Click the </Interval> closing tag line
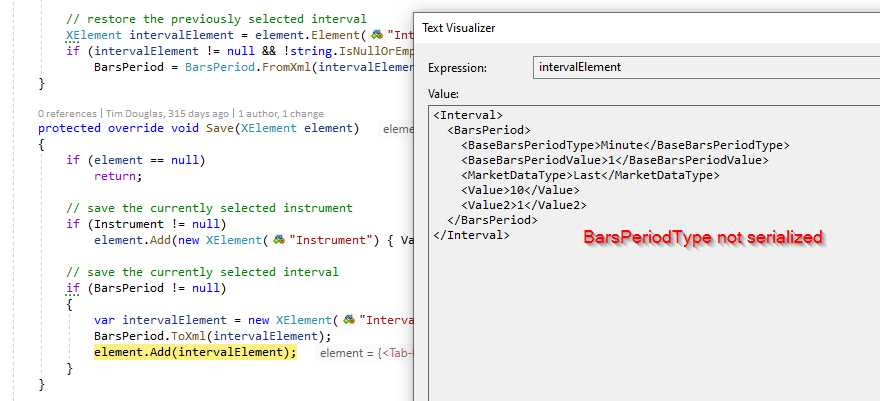 471,235
